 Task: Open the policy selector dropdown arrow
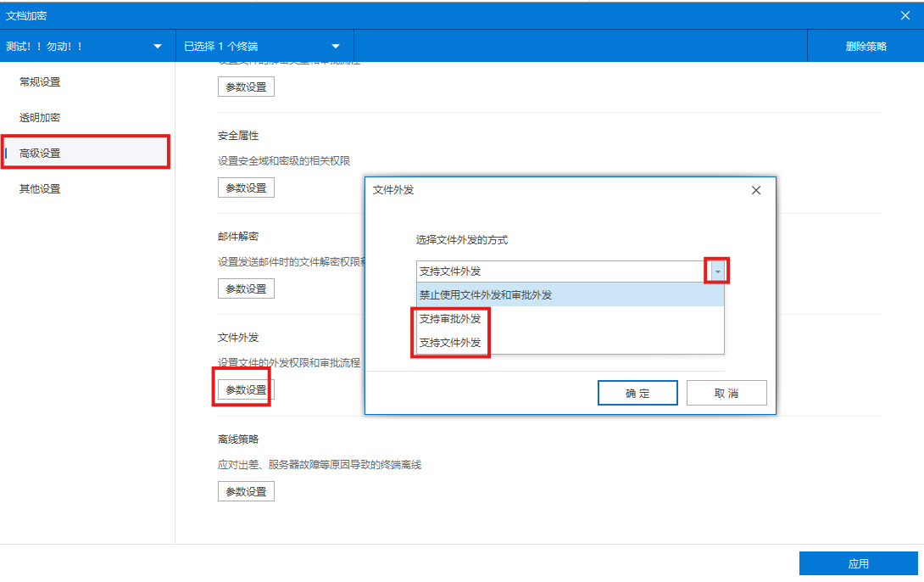pos(156,47)
